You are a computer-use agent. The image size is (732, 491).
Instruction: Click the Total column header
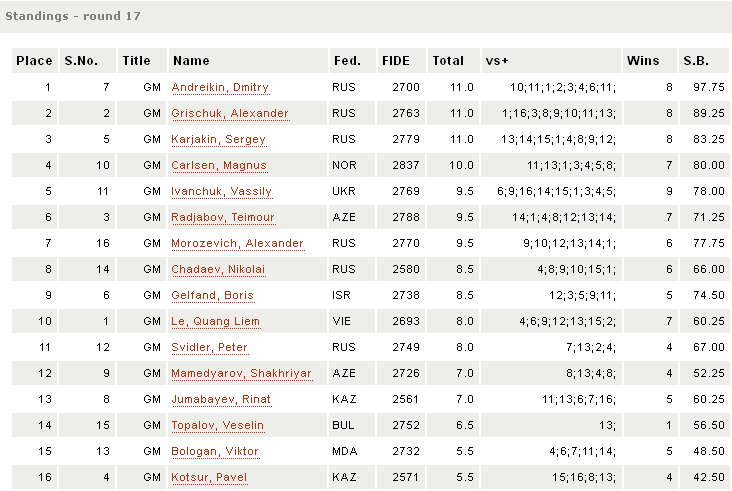448,61
